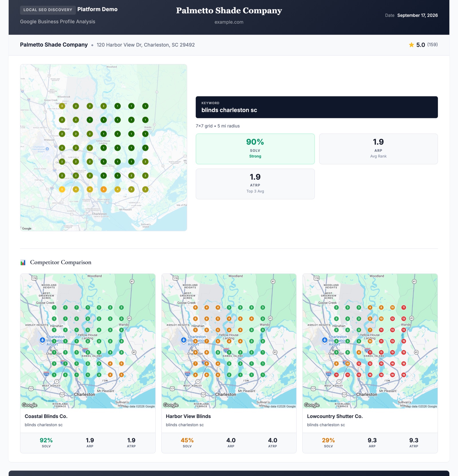Click the Harbor View Blinds competitor name
Image resolution: width=458 pixels, height=476 pixels.
(188, 416)
